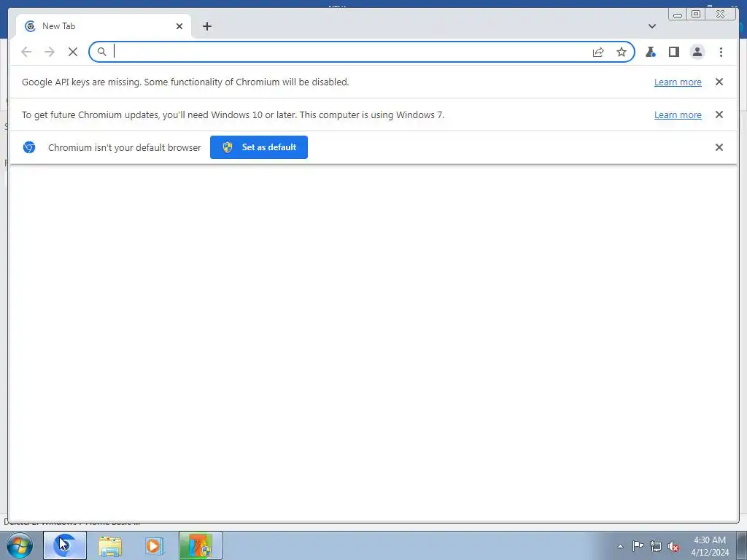The width and height of the screenshot is (747, 560).
Task: Show hidden system tray icons
Action: tap(620, 546)
